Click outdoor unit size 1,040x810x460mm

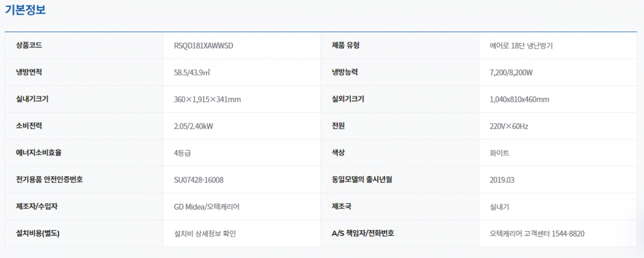pos(519,99)
